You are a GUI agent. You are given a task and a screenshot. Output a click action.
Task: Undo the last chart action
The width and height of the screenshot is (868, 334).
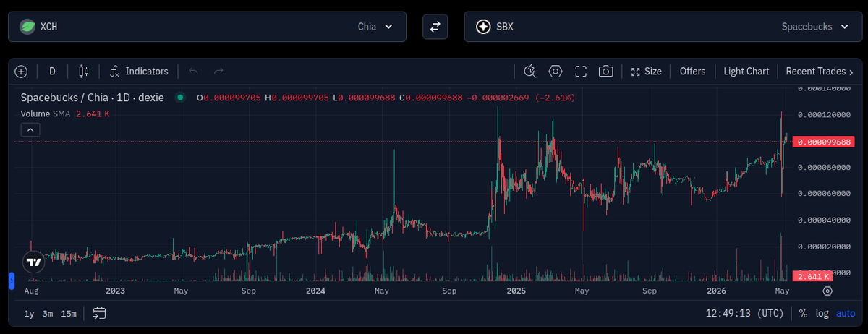click(x=193, y=72)
